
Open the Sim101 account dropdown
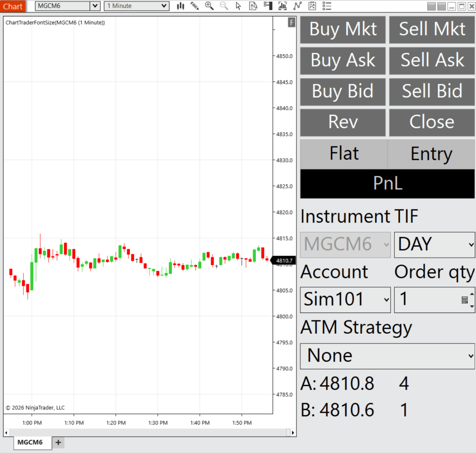pyautogui.click(x=345, y=300)
